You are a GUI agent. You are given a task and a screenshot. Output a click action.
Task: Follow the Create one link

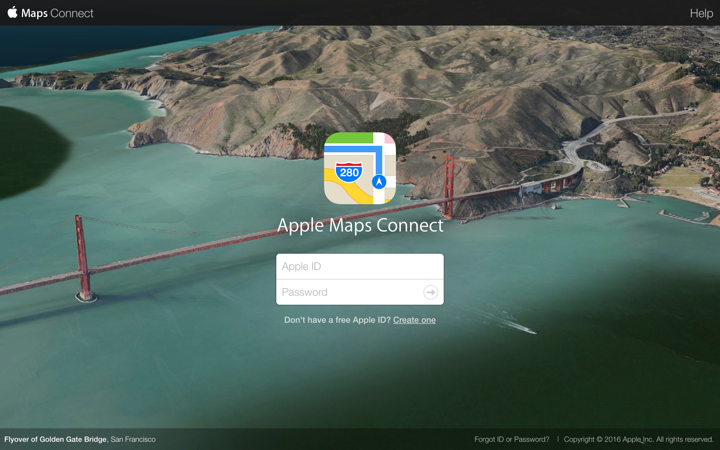(414, 320)
